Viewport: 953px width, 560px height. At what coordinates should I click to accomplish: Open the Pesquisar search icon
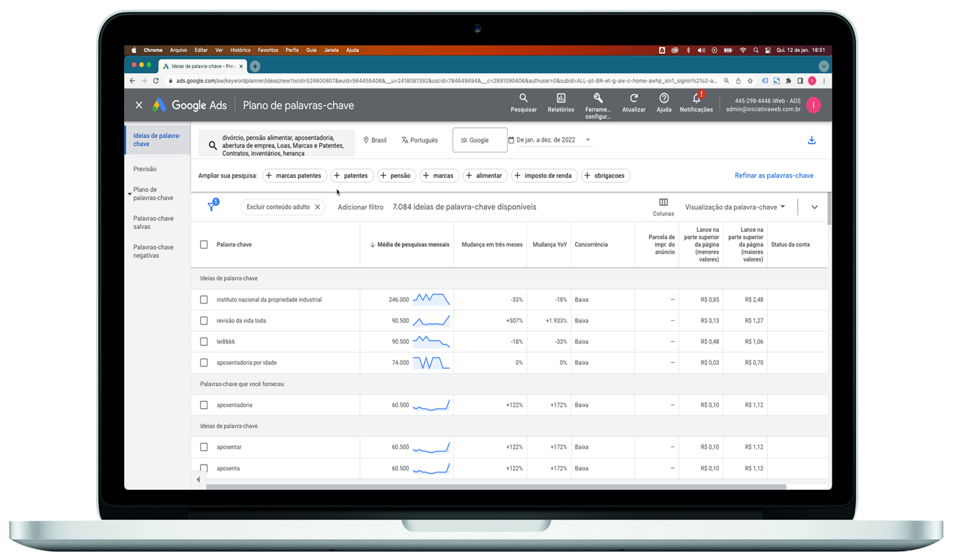(523, 99)
